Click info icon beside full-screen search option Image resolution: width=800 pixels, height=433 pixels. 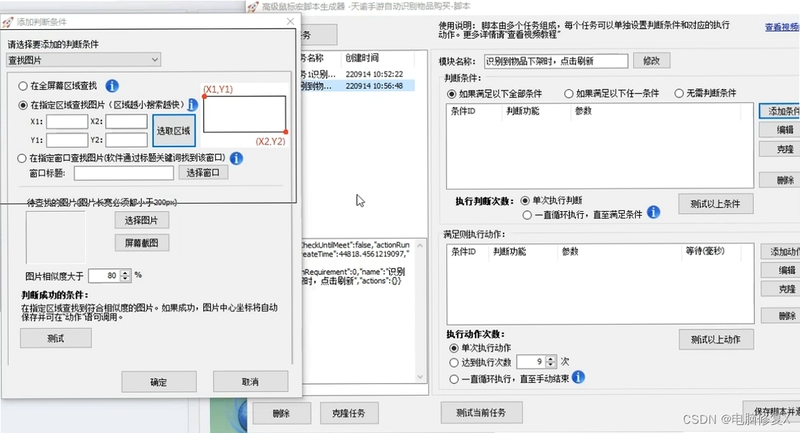click(x=112, y=86)
